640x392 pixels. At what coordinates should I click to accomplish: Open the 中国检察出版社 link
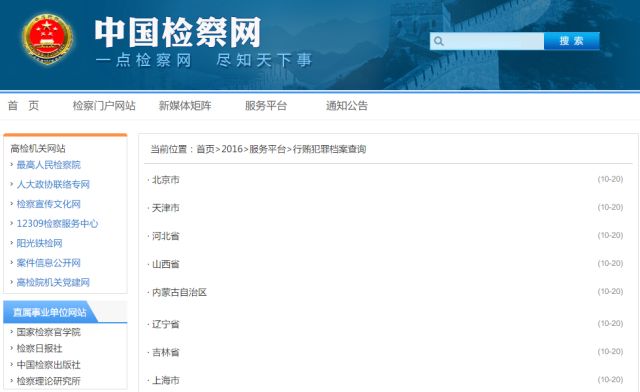click(49, 365)
